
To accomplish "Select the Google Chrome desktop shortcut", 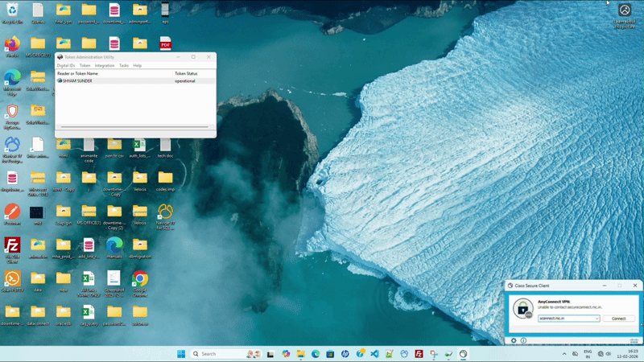I will [139, 280].
